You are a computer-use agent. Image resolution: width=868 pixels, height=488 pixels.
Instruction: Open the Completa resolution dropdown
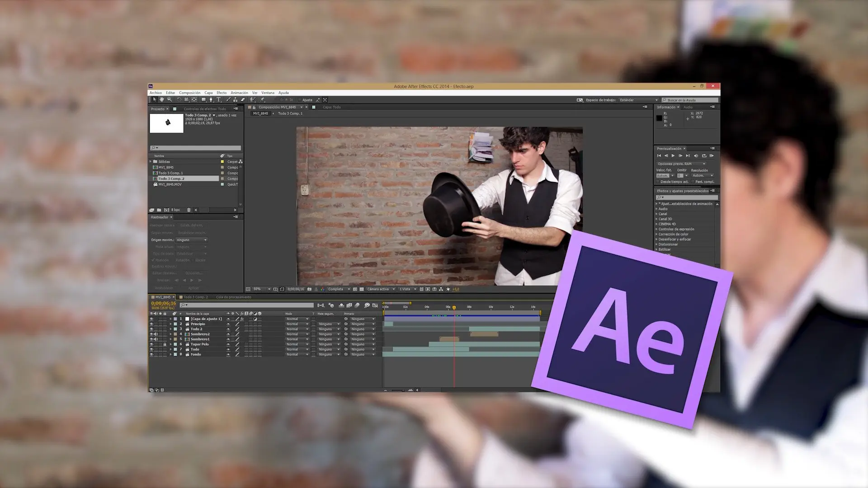(339, 289)
